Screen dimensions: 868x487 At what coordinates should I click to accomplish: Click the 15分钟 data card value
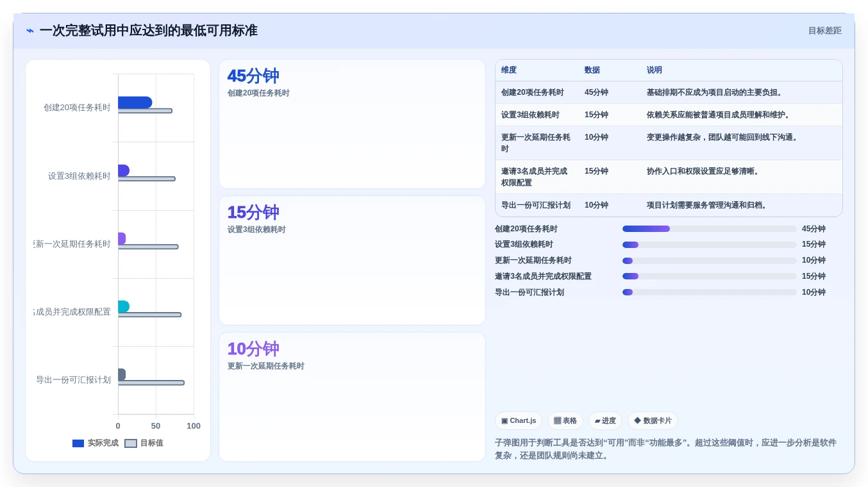click(x=253, y=213)
